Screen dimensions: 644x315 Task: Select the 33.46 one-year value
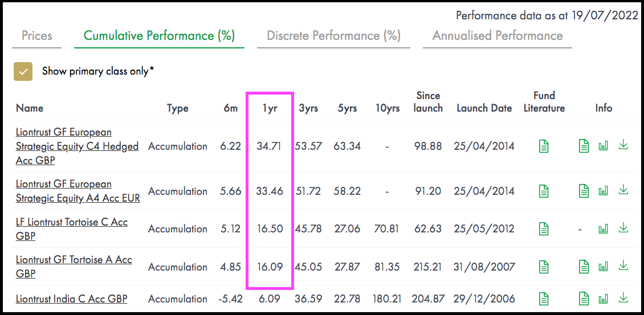pos(270,191)
